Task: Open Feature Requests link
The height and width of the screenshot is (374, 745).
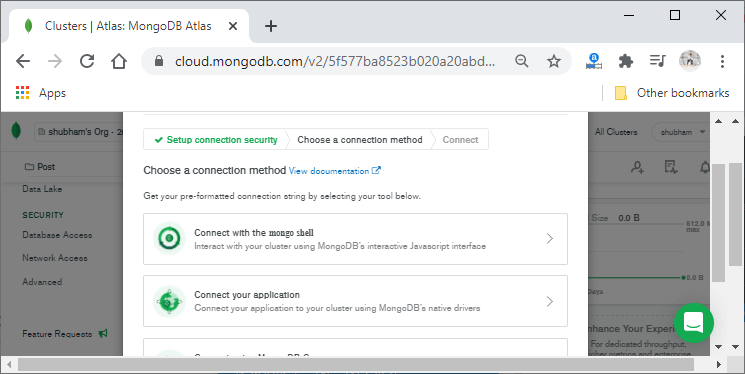Action: point(57,334)
